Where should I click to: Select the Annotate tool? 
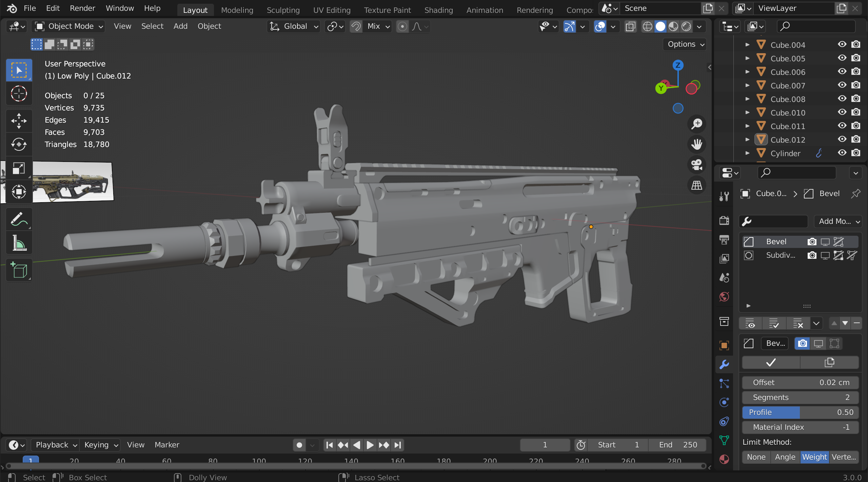point(19,219)
